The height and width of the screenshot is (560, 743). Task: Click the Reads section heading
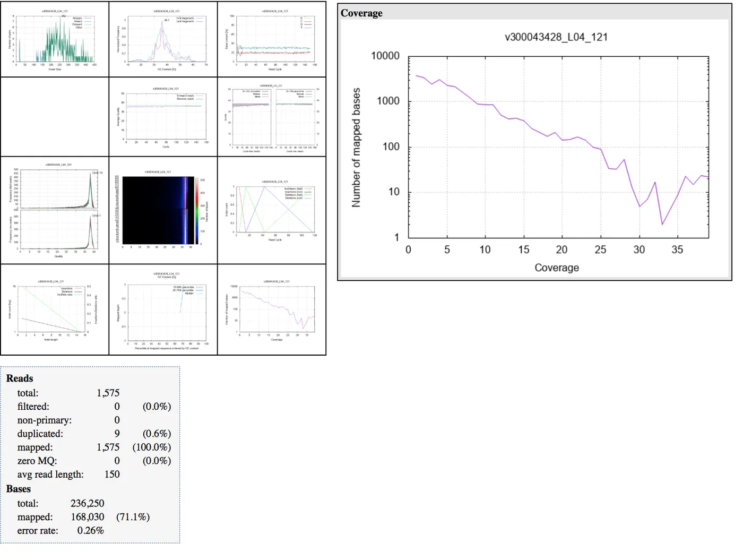[x=20, y=378]
